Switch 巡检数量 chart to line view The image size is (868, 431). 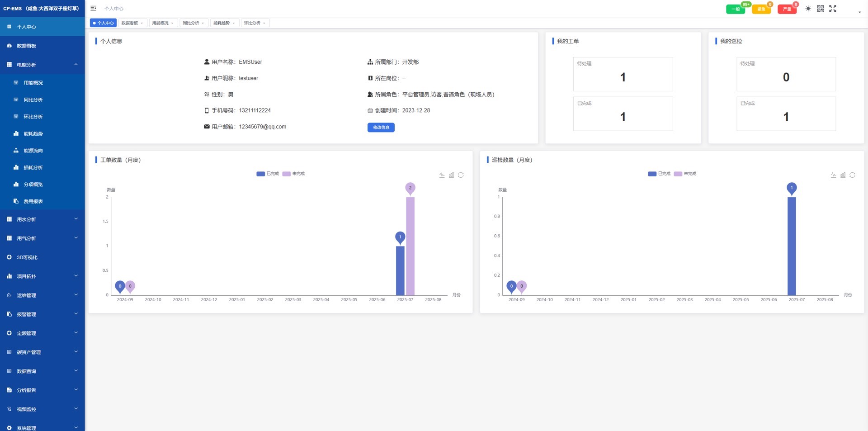point(833,175)
